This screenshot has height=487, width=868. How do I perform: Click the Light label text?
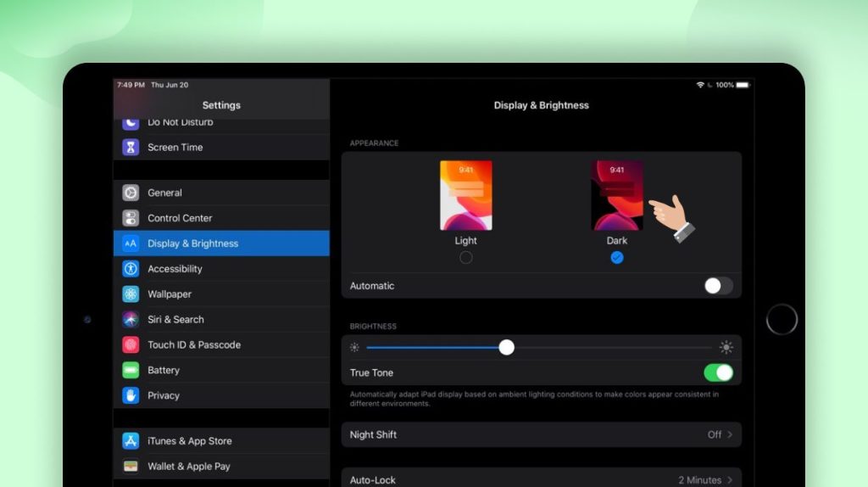(465, 240)
